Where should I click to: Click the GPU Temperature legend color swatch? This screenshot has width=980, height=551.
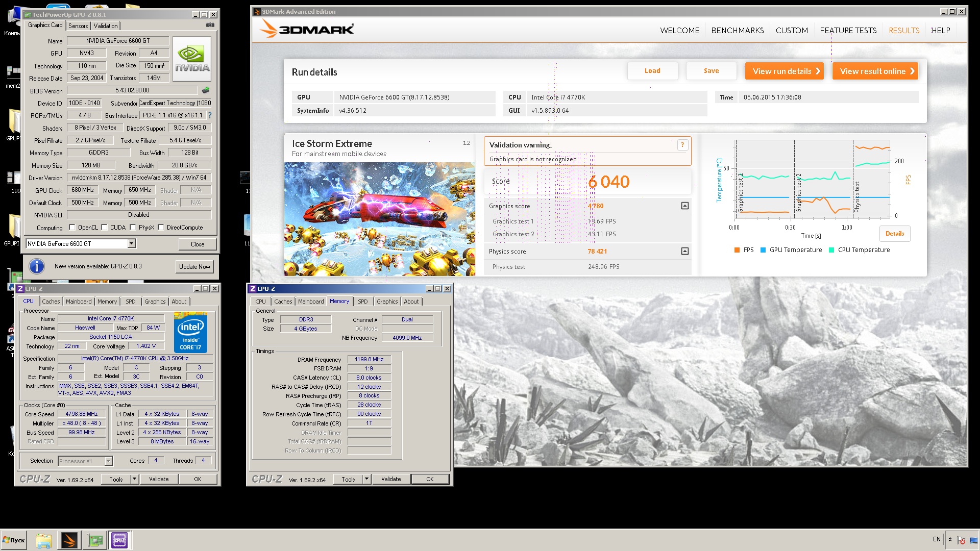point(763,250)
